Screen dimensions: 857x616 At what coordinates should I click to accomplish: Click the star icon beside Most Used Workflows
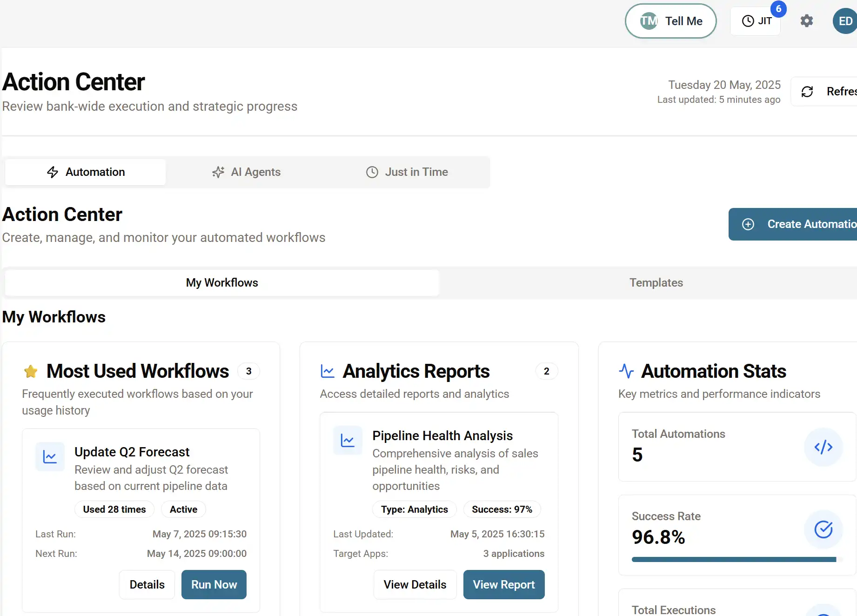point(31,371)
